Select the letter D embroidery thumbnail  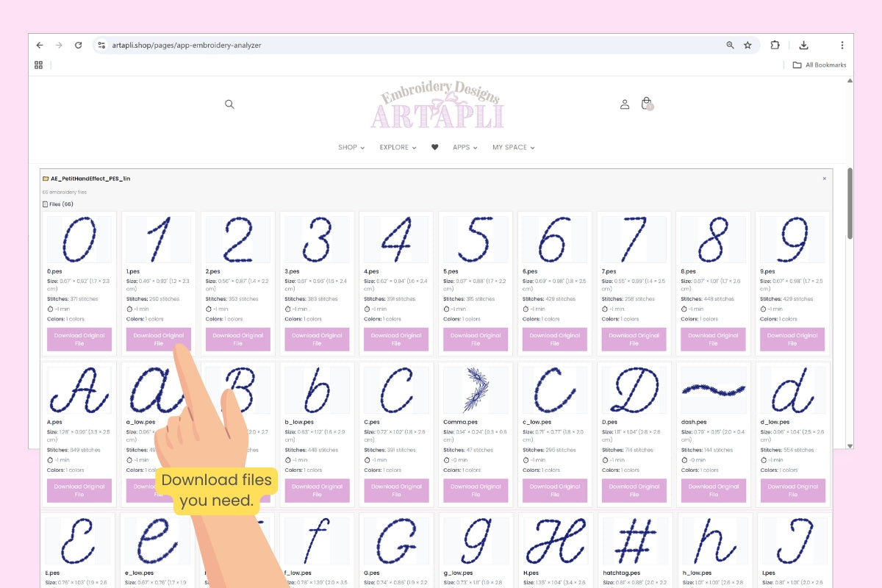(634, 390)
